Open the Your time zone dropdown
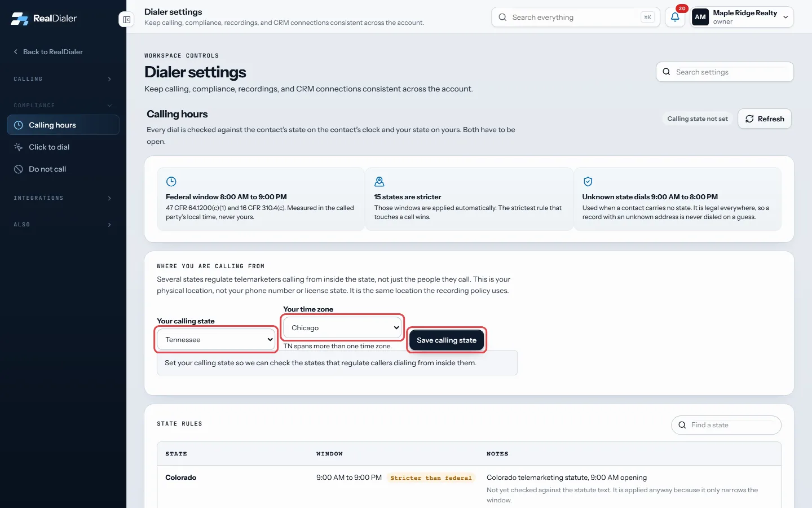This screenshot has width=812, height=508. [x=343, y=328]
